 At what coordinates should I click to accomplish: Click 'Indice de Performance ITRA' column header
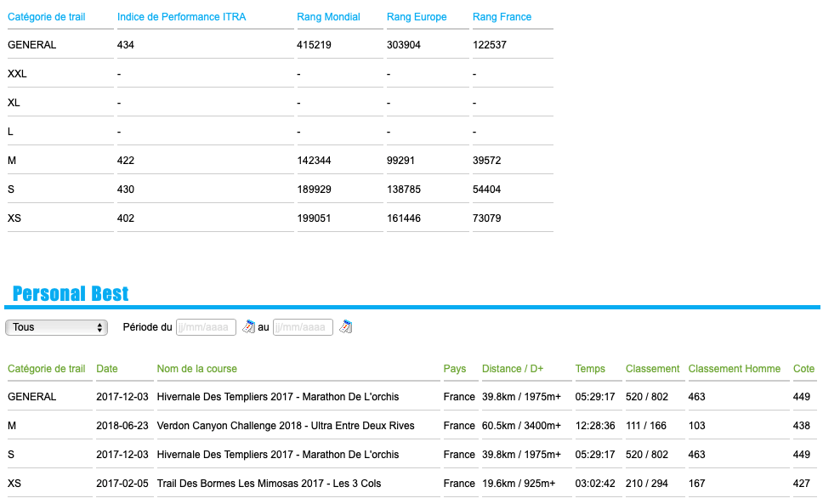[181, 17]
